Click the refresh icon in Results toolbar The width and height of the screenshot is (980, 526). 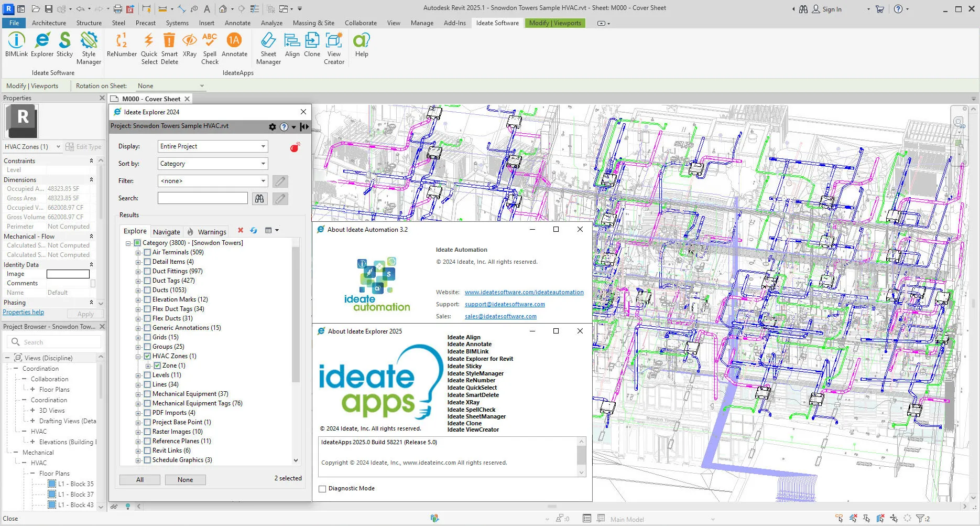[x=254, y=230]
